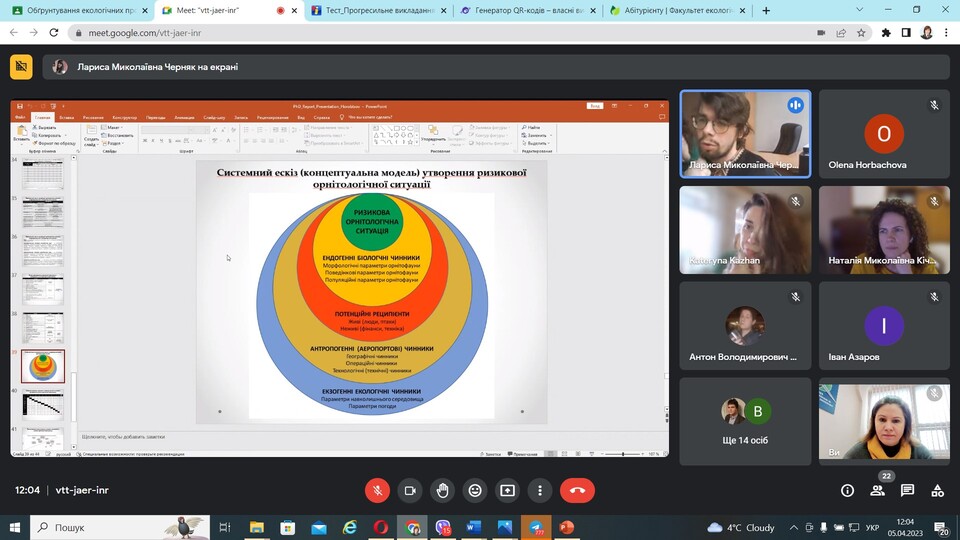
Task: Open the meeting details info icon
Action: [847, 490]
